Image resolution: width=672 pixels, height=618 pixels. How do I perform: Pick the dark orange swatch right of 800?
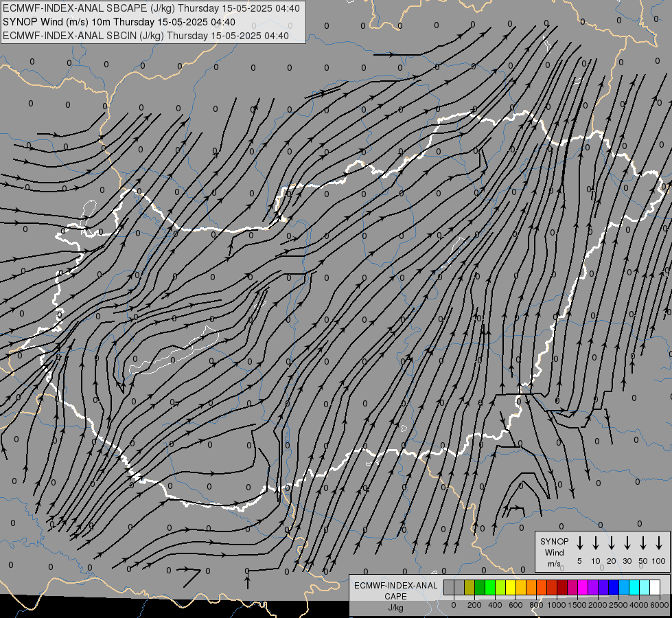click(542, 587)
